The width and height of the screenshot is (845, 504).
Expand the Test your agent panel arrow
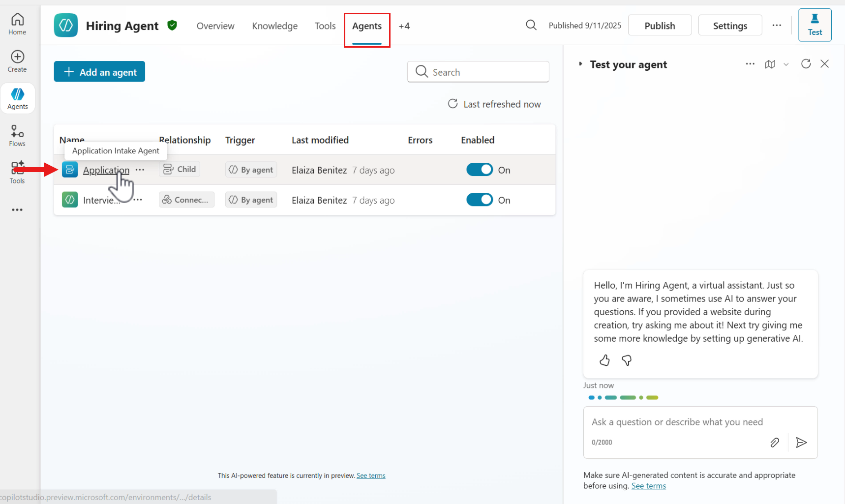(580, 64)
